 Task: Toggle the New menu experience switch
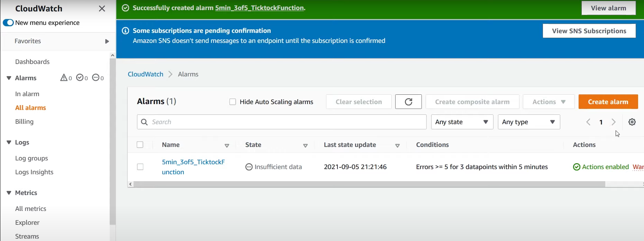pyautogui.click(x=8, y=23)
